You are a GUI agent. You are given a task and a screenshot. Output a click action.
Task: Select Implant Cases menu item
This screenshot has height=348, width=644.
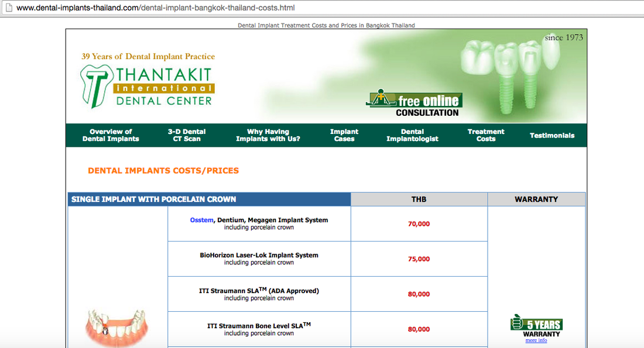click(x=344, y=136)
